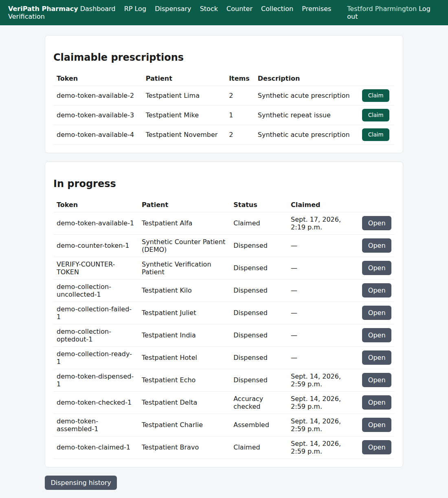Click the patient name Testpatient Lima
This screenshot has height=498, width=448.
[173, 95]
